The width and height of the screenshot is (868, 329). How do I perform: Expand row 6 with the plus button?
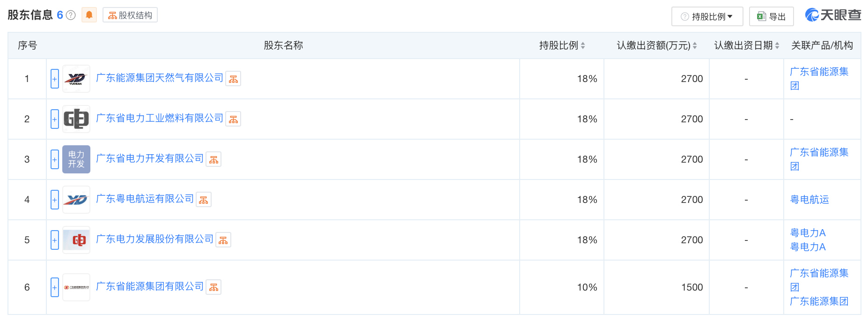point(55,287)
